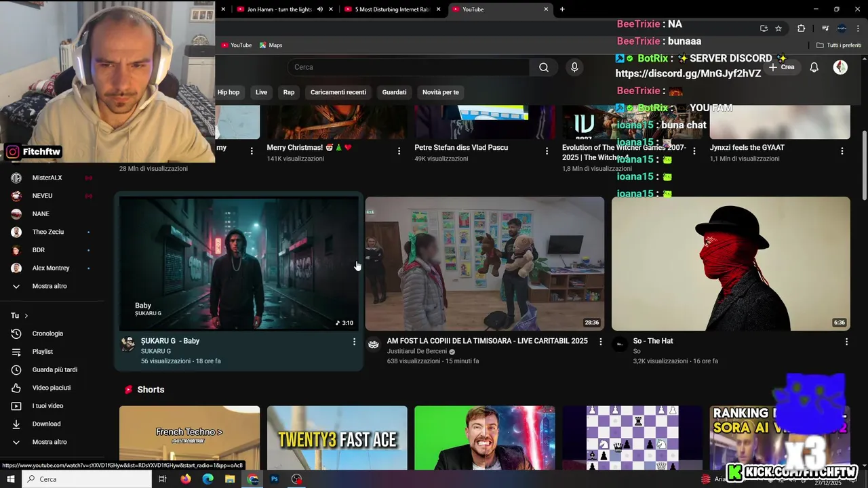Select the Hip hop filter chip
Image resolution: width=868 pixels, height=488 pixels.
tap(229, 92)
